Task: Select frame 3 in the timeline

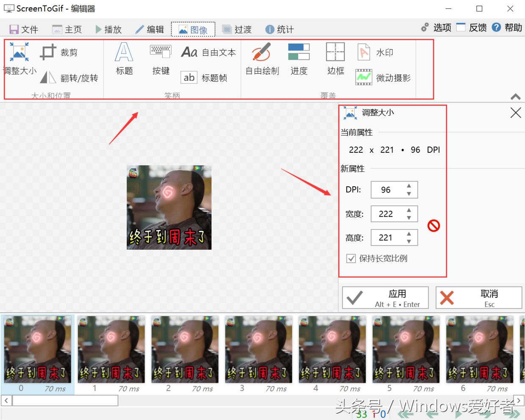Action: pos(258,350)
